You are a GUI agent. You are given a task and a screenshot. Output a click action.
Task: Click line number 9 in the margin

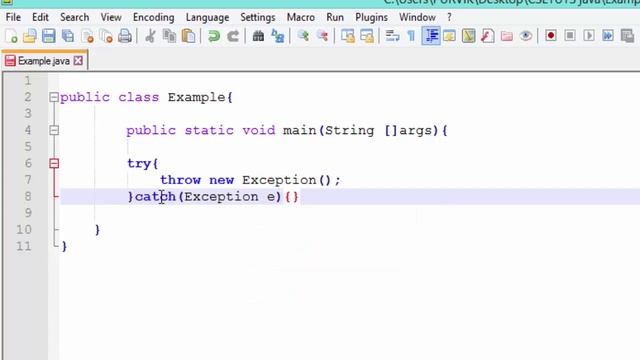[27, 213]
